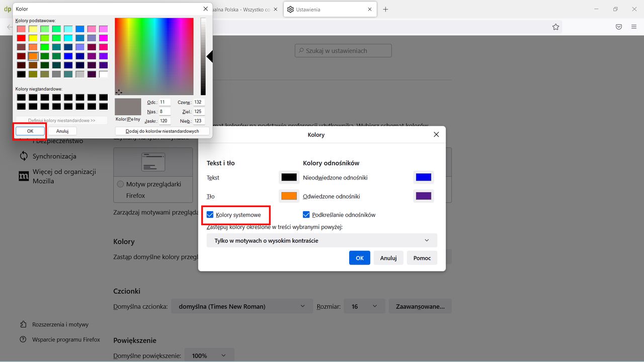The width and height of the screenshot is (644, 362).
Task: Open a new browser tab with the plus button
Action: [x=385, y=9]
